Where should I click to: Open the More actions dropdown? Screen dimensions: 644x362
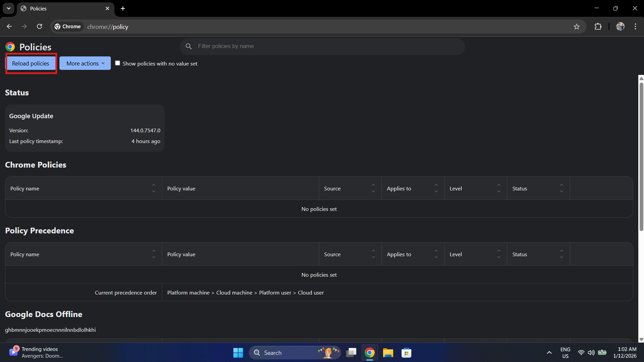click(x=85, y=63)
